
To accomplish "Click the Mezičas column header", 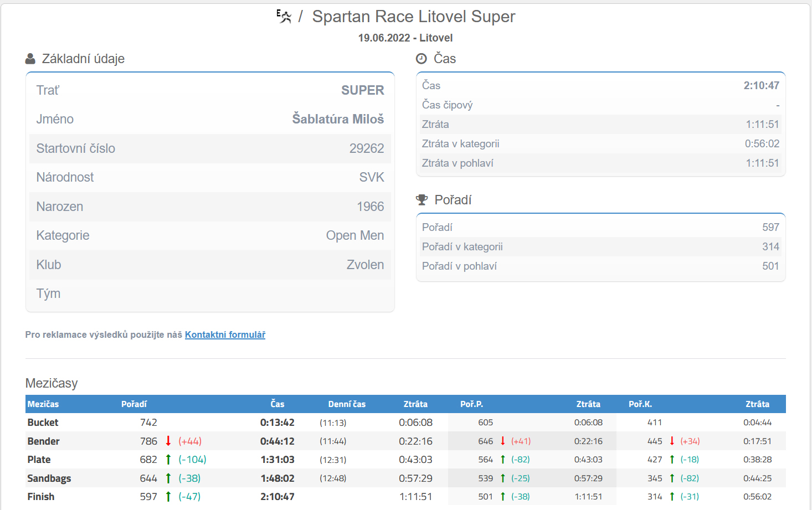I will point(43,404).
